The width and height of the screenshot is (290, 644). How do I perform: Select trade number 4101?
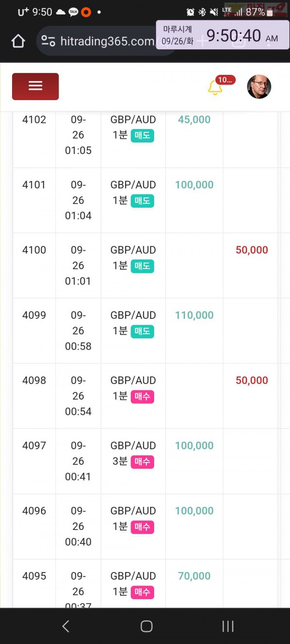coord(34,185)
